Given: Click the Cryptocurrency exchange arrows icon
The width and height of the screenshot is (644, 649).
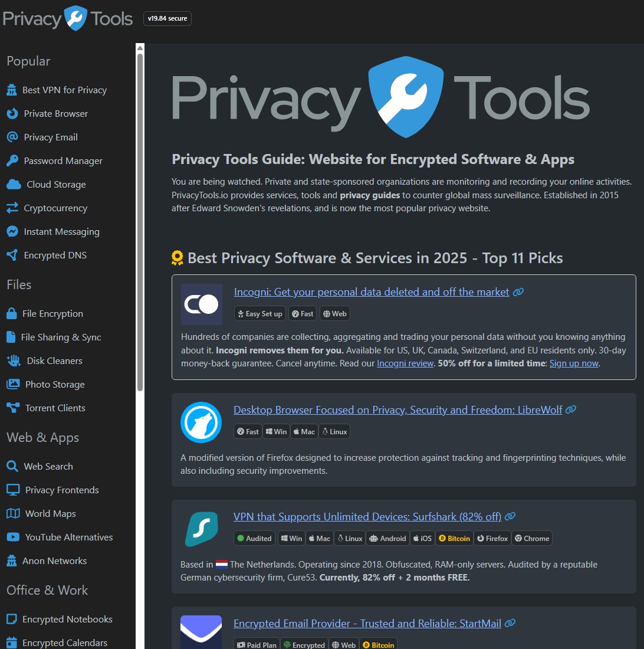Looking at the screenshot, I should [x=12, y=208].
